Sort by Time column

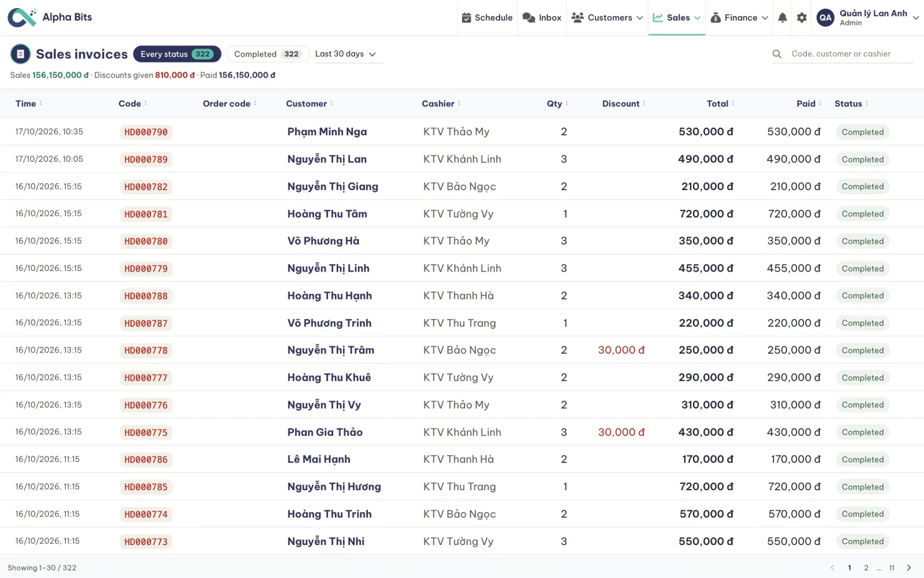(29, 103)
